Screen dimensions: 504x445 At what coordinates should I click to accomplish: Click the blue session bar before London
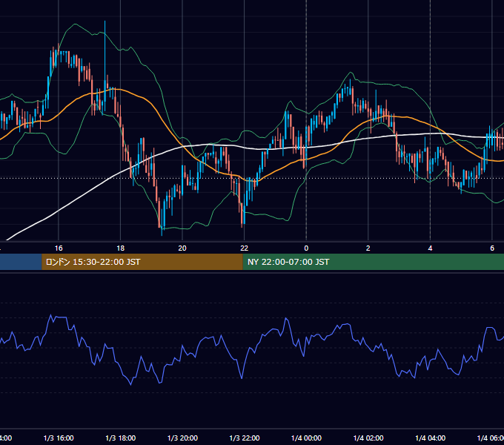coord(21,262)
